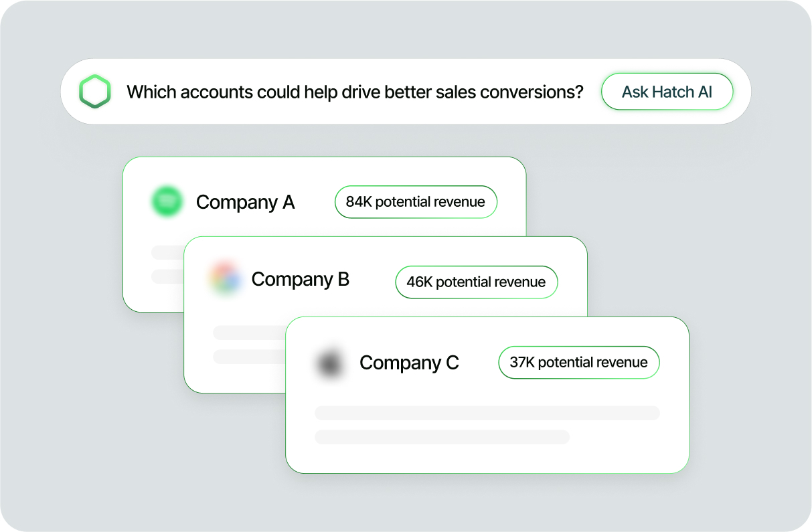Click the Ask Hatch AI button
Screen dimensions: 812x532
point(667,92)
